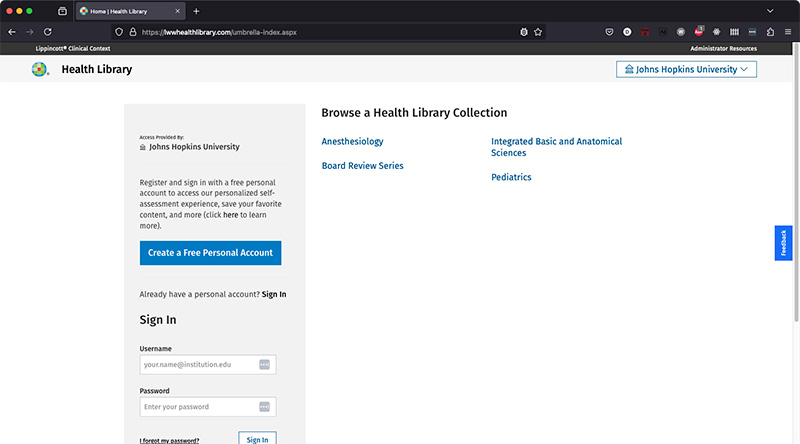Focus the Username input field
This screenshot has width=800, height=444.
tap(208, 364)
